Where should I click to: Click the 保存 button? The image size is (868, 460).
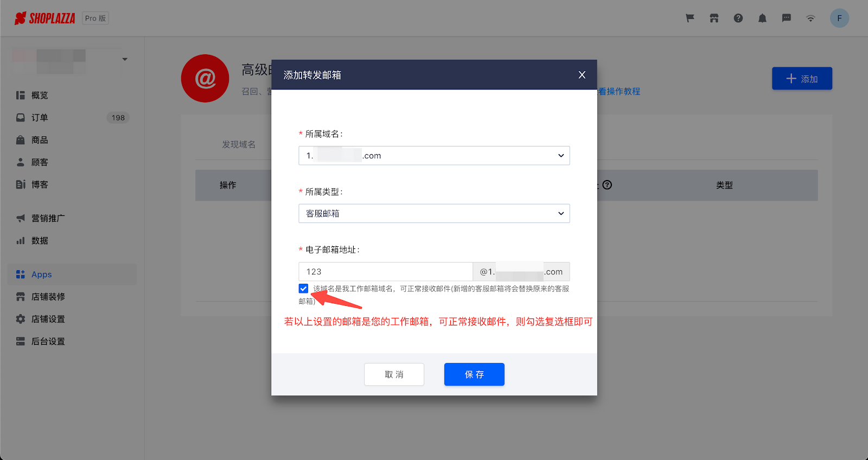click(x=474, y=374)
